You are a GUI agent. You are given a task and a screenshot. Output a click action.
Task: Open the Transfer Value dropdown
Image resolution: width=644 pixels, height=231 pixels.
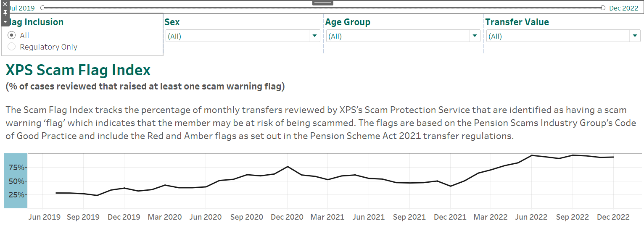(563, 36)
